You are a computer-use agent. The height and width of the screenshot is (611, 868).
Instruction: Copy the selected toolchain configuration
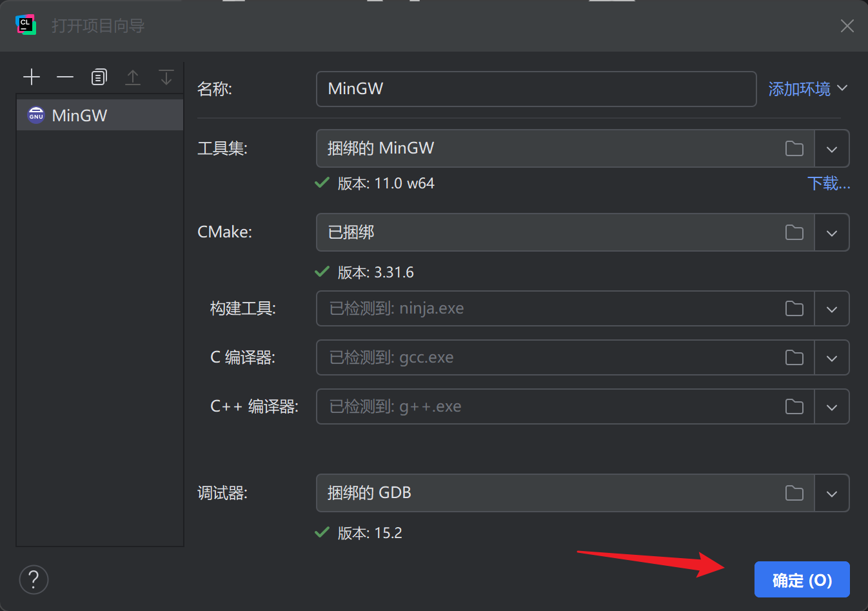[x=99, y=77]
